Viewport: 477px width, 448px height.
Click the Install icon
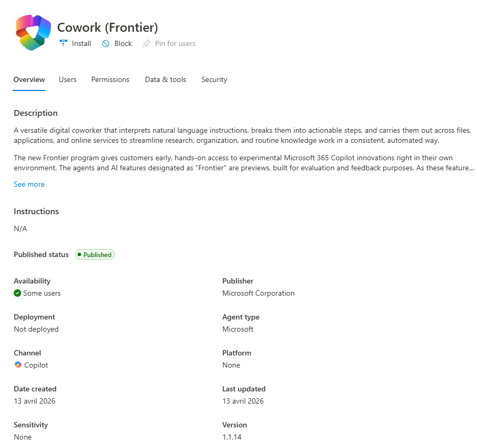(x=63, y=43)
